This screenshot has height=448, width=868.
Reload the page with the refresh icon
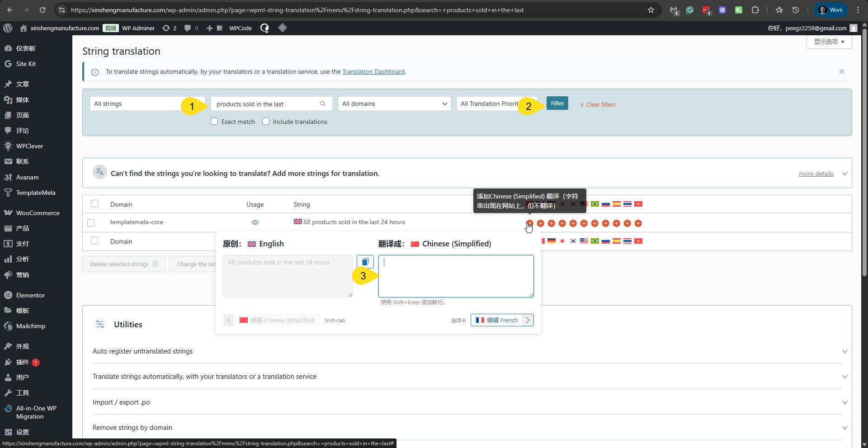click(x=42, y=10)
